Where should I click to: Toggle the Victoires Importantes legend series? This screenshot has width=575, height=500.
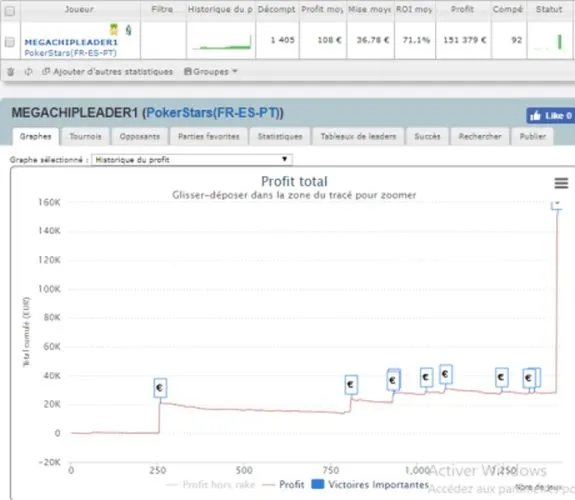[370, 485]
